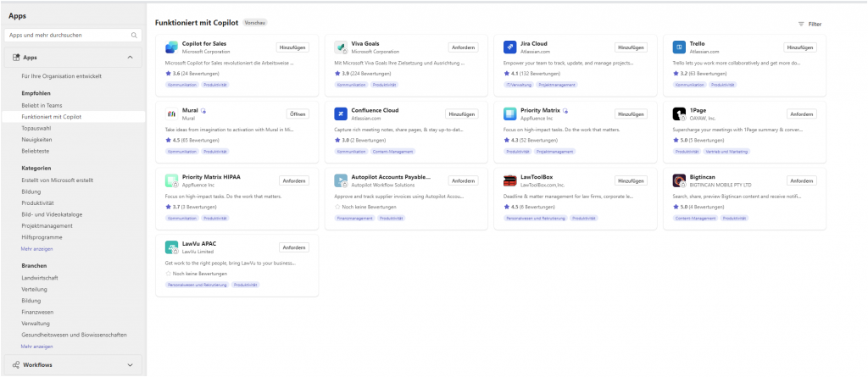Open Gesundheitswesen und Biowissenschaften industry
Screen dimensions: 868x377
(x=75, y=335)
